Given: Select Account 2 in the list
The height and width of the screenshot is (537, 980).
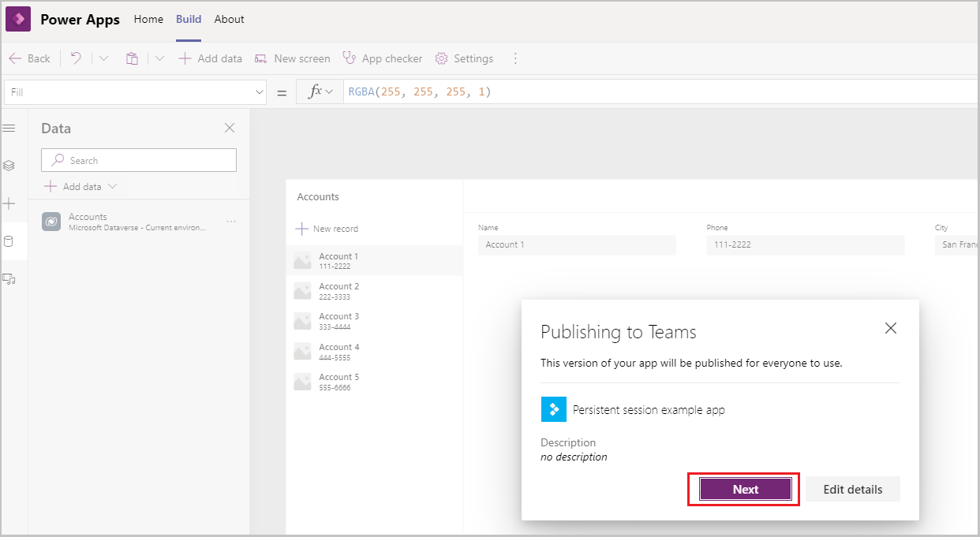Looking at the screenshot, I should [375, 291].
